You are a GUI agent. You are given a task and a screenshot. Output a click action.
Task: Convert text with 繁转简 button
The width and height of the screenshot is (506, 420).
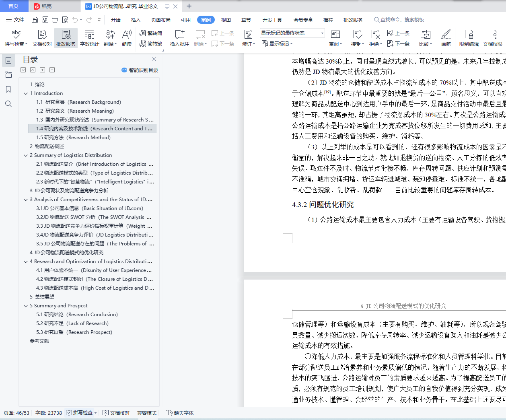151,33
